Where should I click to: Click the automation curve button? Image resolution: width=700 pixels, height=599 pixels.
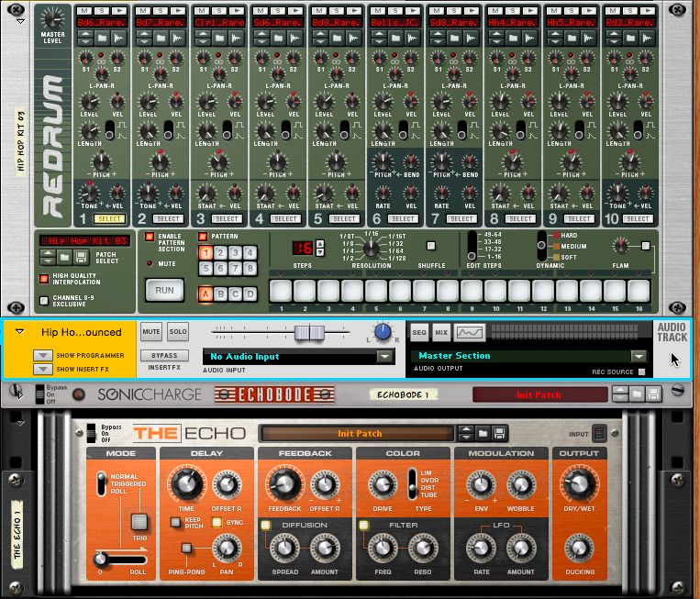[470, 333]
